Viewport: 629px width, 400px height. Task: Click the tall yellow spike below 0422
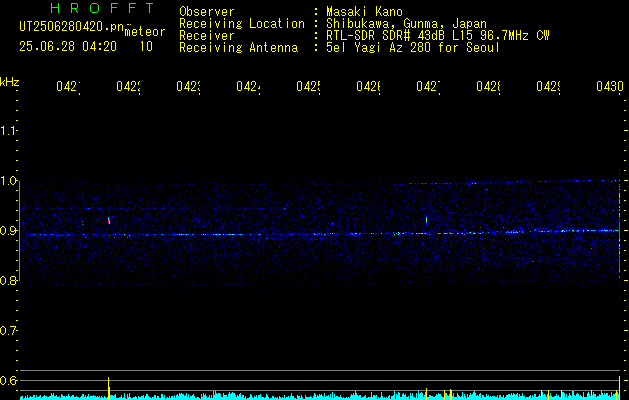(108, 388)
